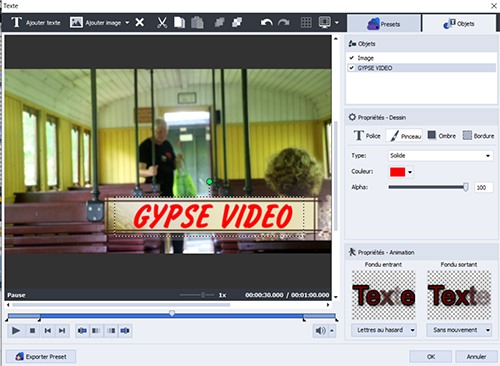
Task: Expand the volume arrow beside speaker
Action: (x=332, y=331)
